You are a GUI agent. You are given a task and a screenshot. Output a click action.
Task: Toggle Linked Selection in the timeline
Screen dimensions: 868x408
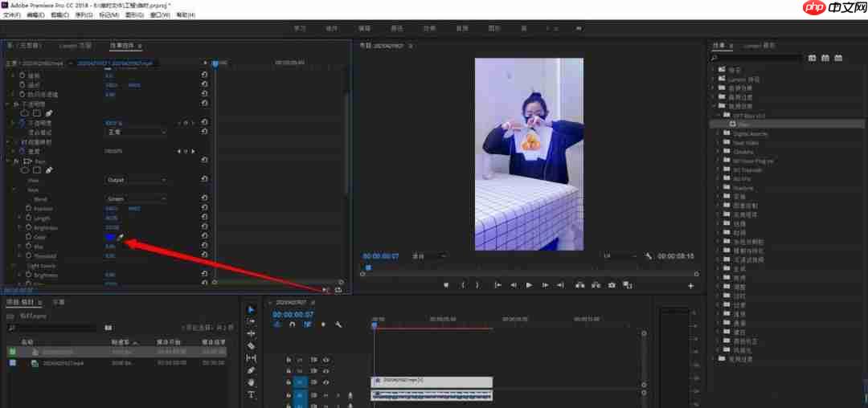[x=307, y=325]
